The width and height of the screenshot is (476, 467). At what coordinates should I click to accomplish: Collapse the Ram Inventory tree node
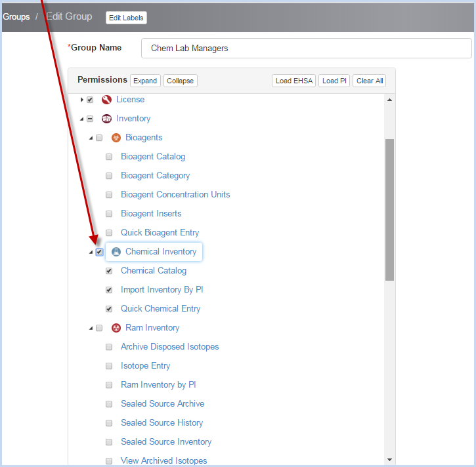click(91, 328)
